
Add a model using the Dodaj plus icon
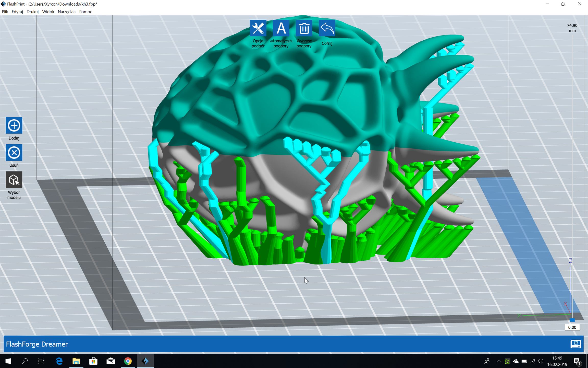tap(14, 125)
